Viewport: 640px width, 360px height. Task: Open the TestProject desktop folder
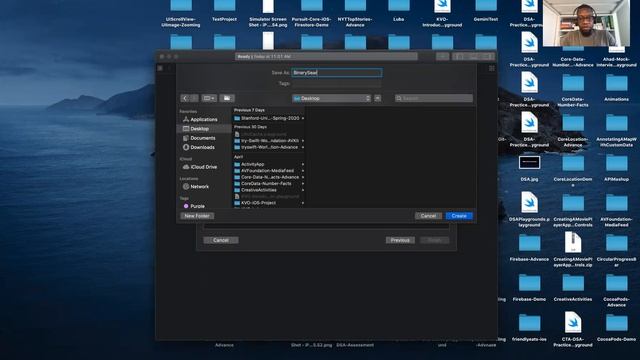[224, 6]
